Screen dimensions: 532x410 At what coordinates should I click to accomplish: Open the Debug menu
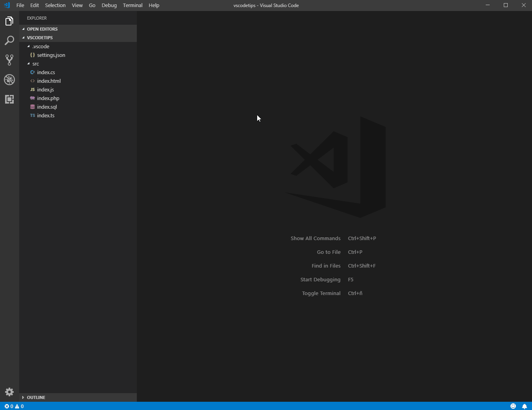coord(109,5)
